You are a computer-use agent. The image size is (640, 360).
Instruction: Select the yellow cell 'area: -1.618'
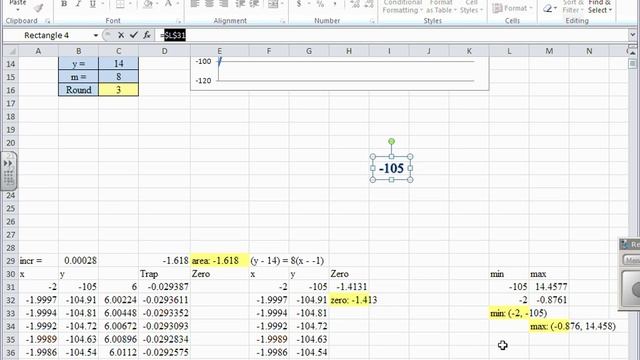point(220,260)
